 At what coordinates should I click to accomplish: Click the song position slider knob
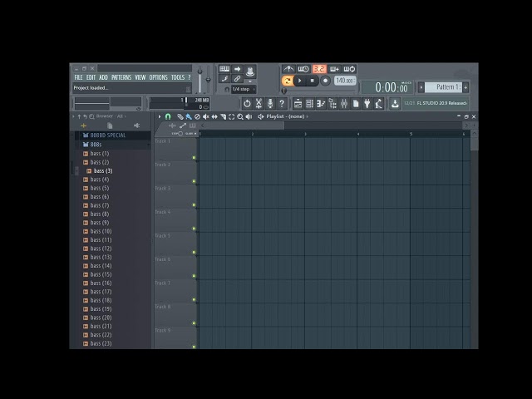[x=284, y=91]
